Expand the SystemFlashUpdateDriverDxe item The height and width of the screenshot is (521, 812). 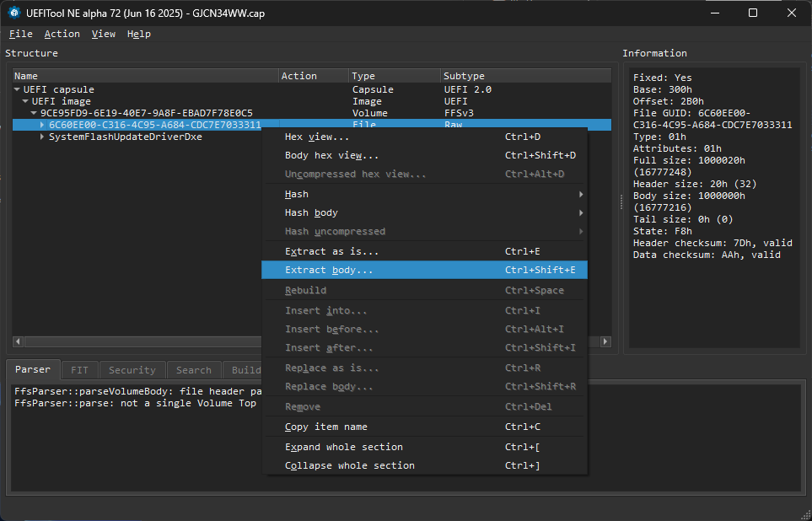click(42, 137)
